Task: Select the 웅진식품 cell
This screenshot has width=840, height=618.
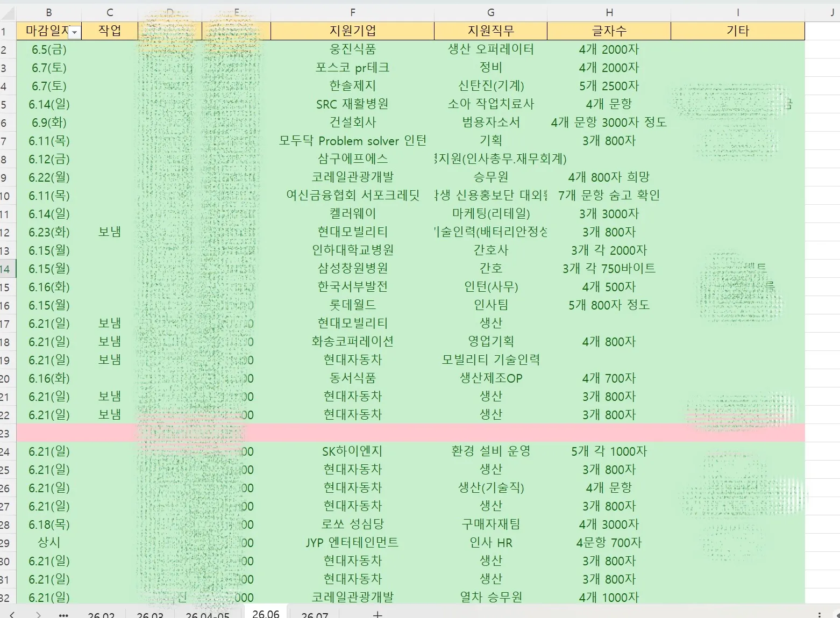Action: coord(352,49)
